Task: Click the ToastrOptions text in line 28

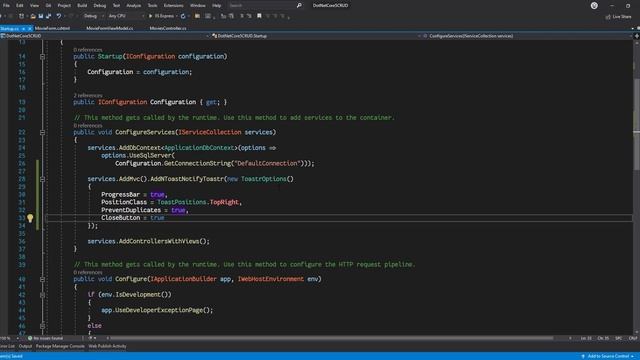Action: [264, 179]
